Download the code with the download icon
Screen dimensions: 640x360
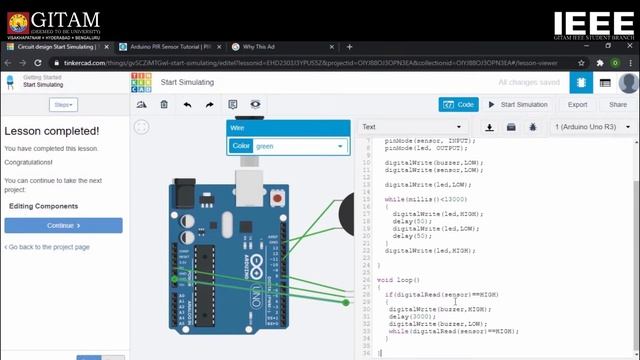[489, 127]
